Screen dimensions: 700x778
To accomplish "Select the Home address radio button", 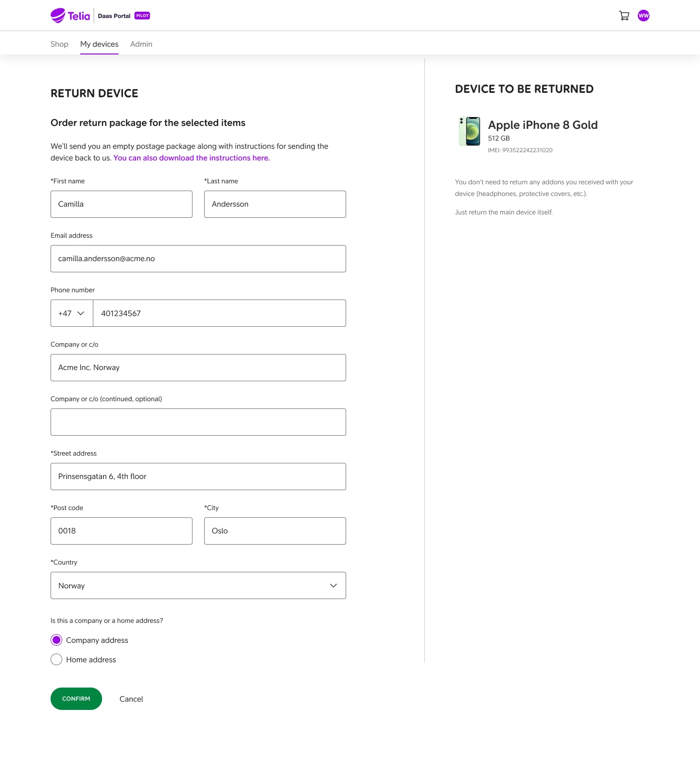I will click(x=56, y=659).
